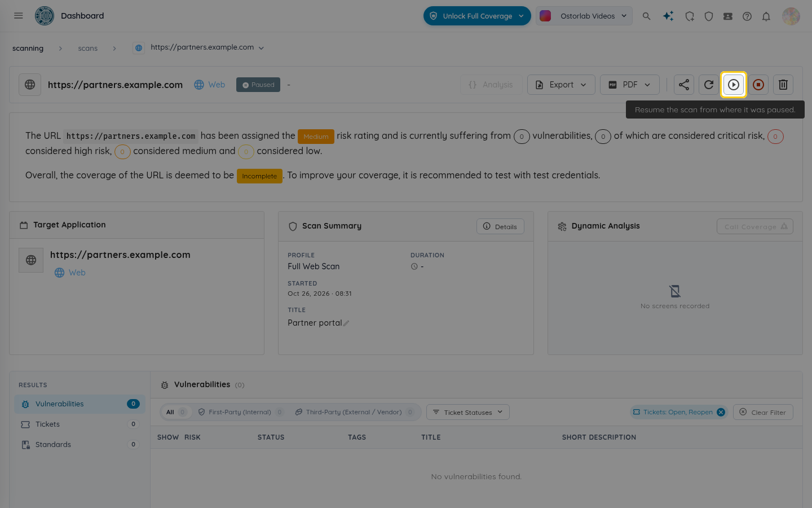Image resolution: width=812 pixels, height=508 pixels.
Task: Open the Export dropdown
Action: pyautogui.click(x=561, y=85)
